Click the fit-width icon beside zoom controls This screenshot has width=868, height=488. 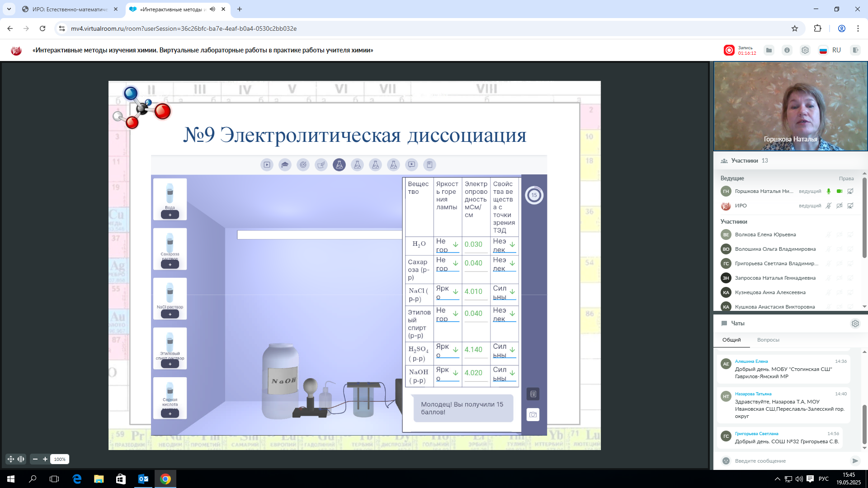click(21, 459)
